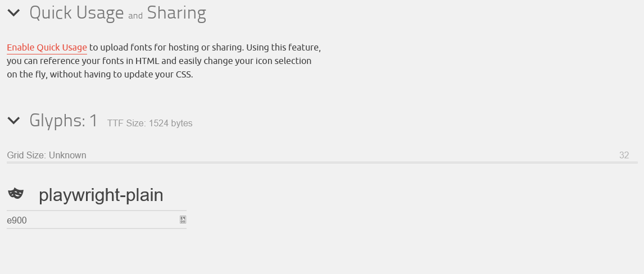This screenshot has width=644, height=274.
Task: Open the Enable Quick Usage link
Action: pyautogui.click(x=47, y=48)
